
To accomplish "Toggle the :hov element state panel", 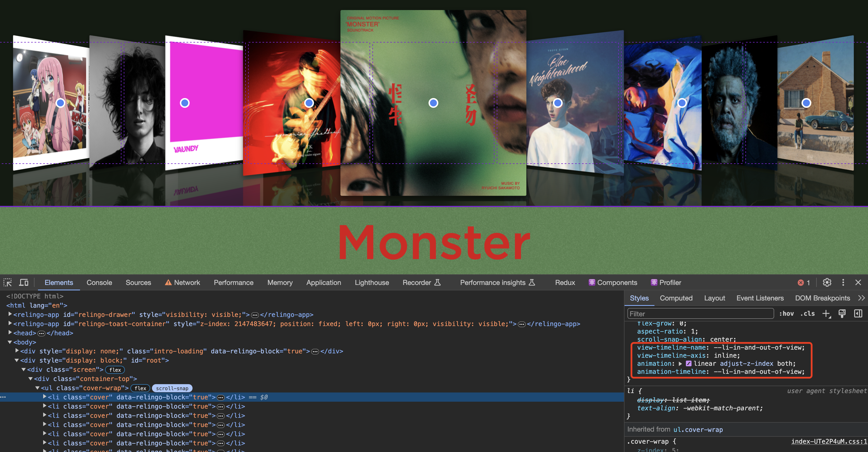I will point(786,314).
